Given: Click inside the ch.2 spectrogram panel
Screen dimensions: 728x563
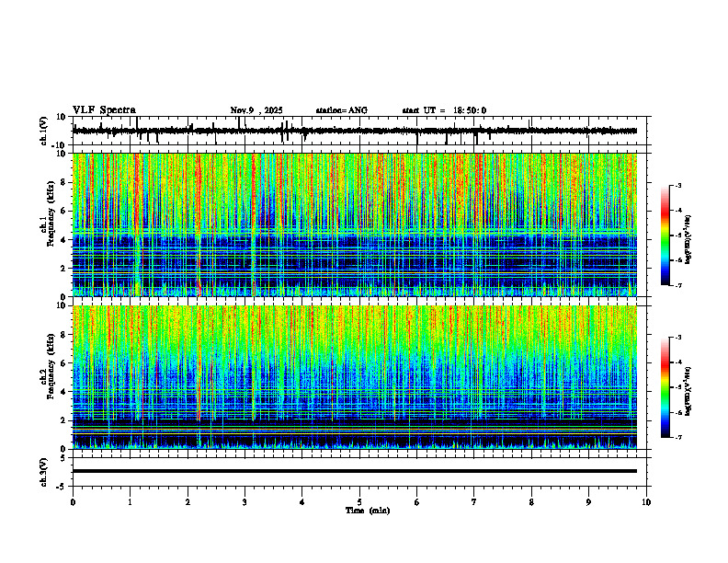Looking at the screenshot, I should pyautogui.click(x=355, y=377).
